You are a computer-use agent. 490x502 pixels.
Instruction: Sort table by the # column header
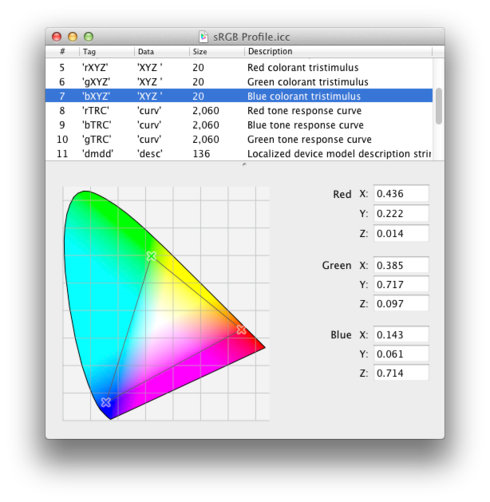pyautogui.click(x=62, y=51)
